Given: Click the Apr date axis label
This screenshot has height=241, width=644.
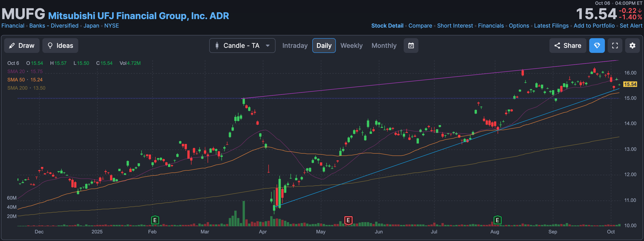Looking at the screenshot, I should pos(263,232).
